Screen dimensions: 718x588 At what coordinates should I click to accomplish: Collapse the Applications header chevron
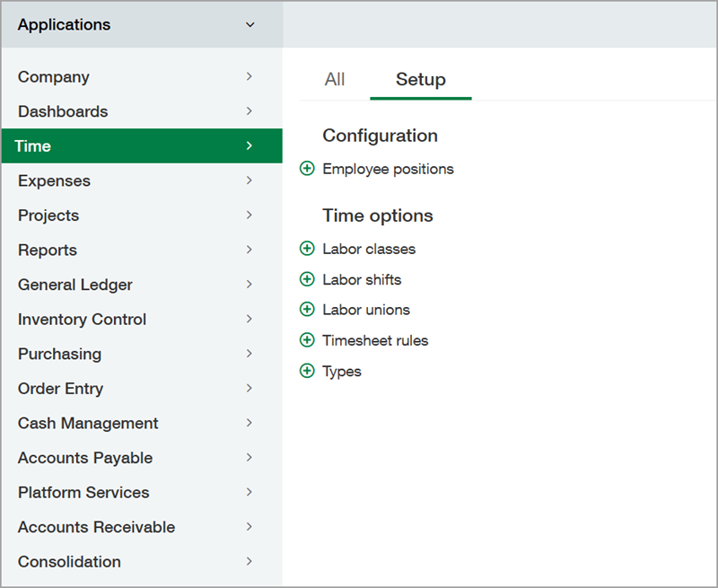click(x=250, y=25)
